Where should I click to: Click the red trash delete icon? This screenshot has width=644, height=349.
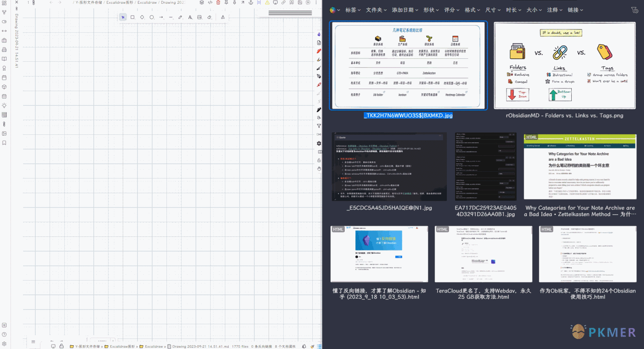tap(218, 3)
